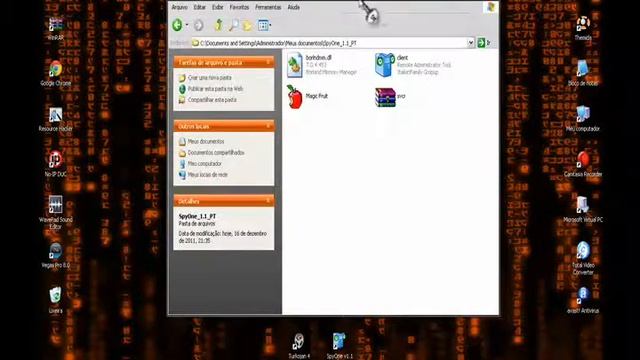640x360 pixels.
Task: Click Publicar esta pasta na Web
Action: pyautogui.click(x=215, y=89)
